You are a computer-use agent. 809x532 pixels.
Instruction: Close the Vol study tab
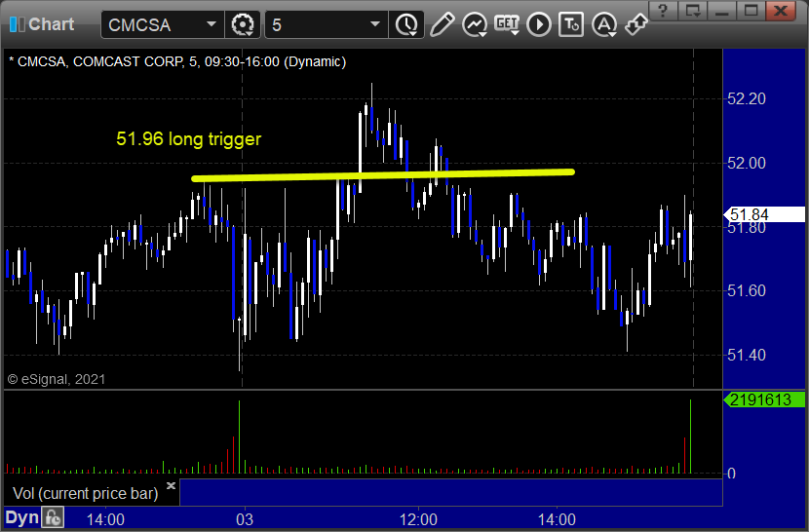[x=172, y=485]
